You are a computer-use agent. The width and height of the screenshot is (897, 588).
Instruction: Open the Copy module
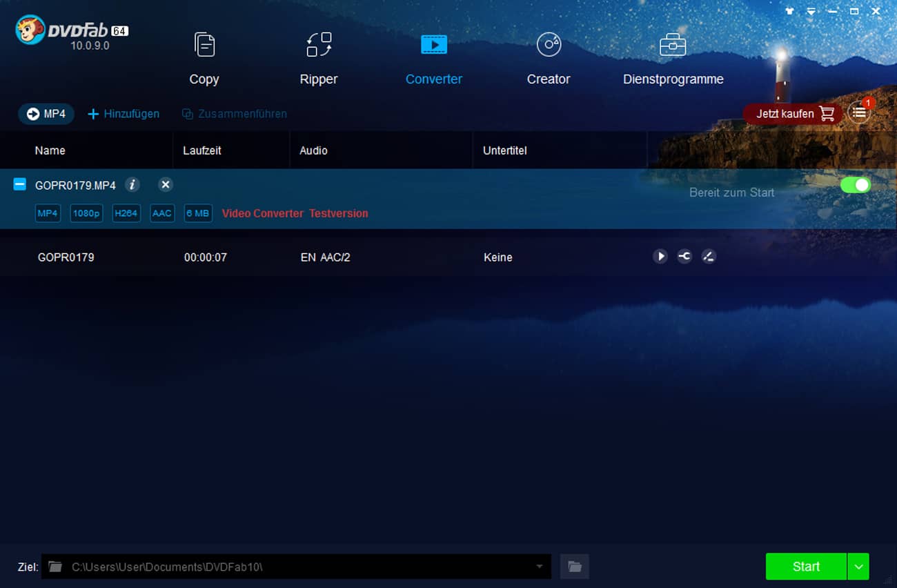[x=204, y=59]
